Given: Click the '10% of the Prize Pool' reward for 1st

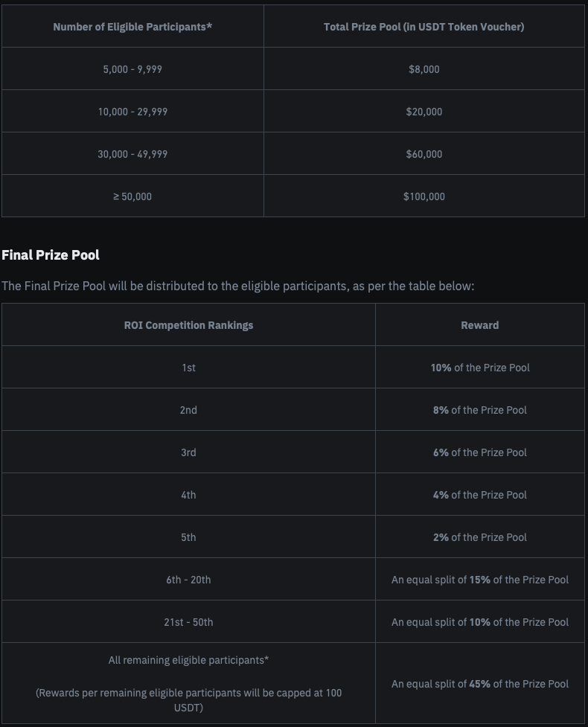Looking at the screenshot, I should [479, 368].
